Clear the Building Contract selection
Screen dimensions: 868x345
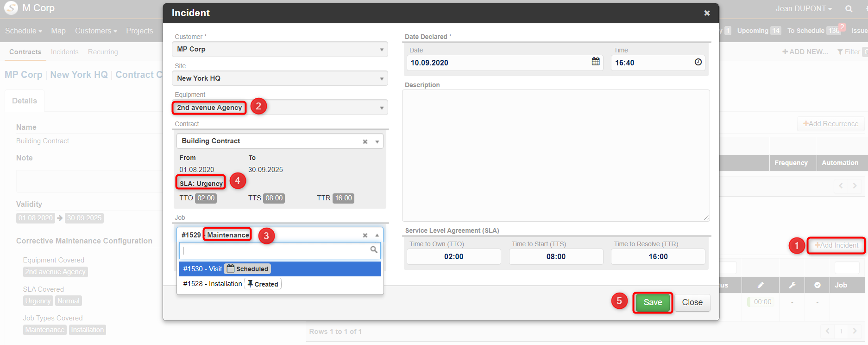coord(365,142)
